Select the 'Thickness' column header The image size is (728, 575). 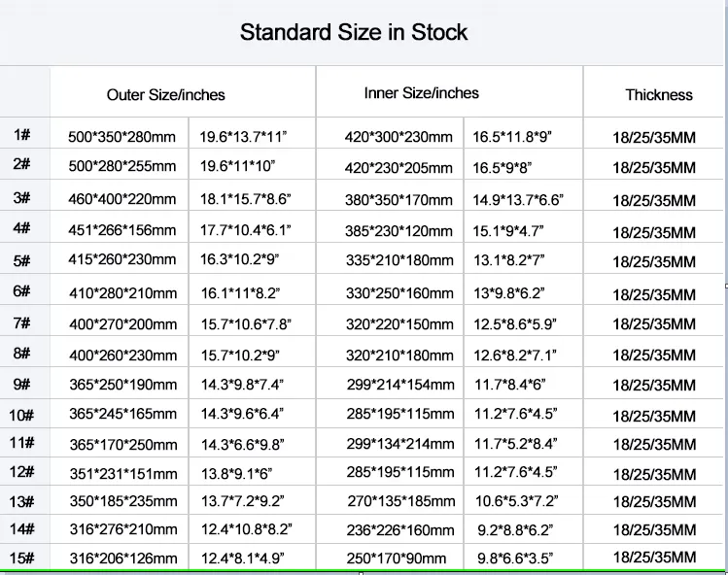pos(655,92)
